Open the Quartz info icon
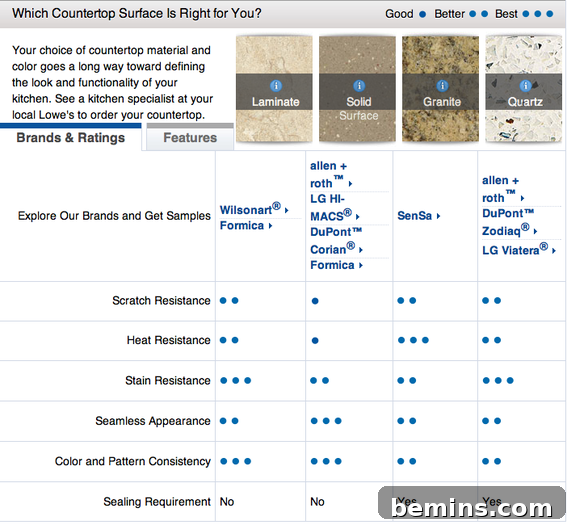Viewport: 567px width, 525px height. point(525,86)
